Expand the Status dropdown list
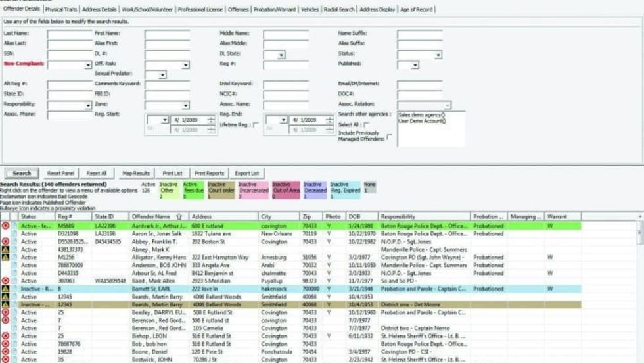644x363 pixels. [x=438, y=55]
